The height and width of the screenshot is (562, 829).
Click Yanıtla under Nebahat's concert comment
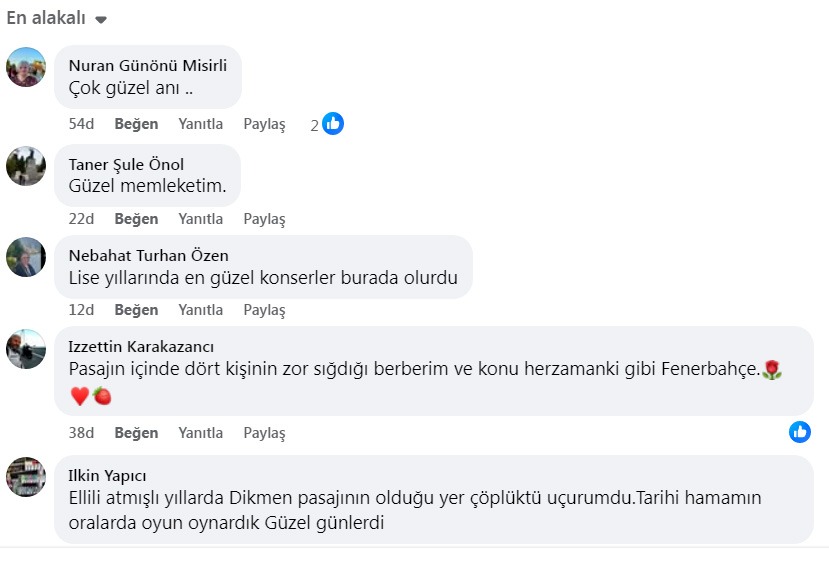point(200,310)
